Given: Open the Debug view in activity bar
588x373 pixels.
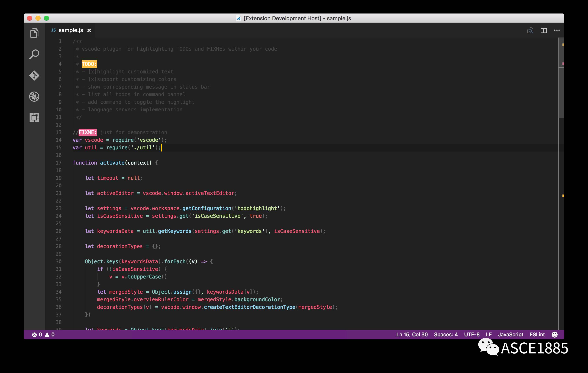Looking at the screenshot, I should tap(34, 97).
